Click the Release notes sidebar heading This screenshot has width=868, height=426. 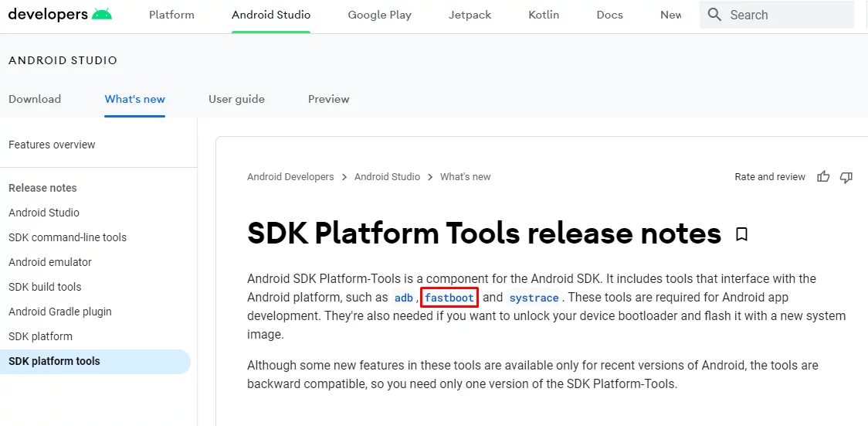(x=42, y=188)
